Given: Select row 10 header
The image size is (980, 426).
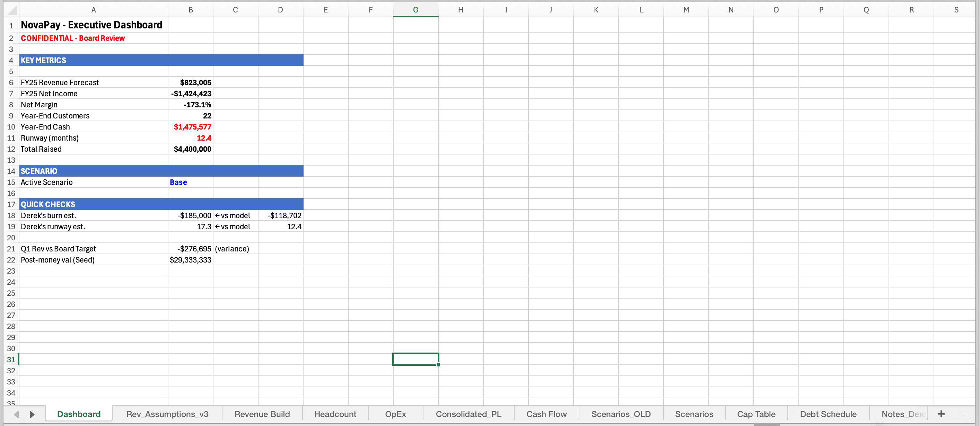Looking at the screenshot, I should click(x=11, y=127).
